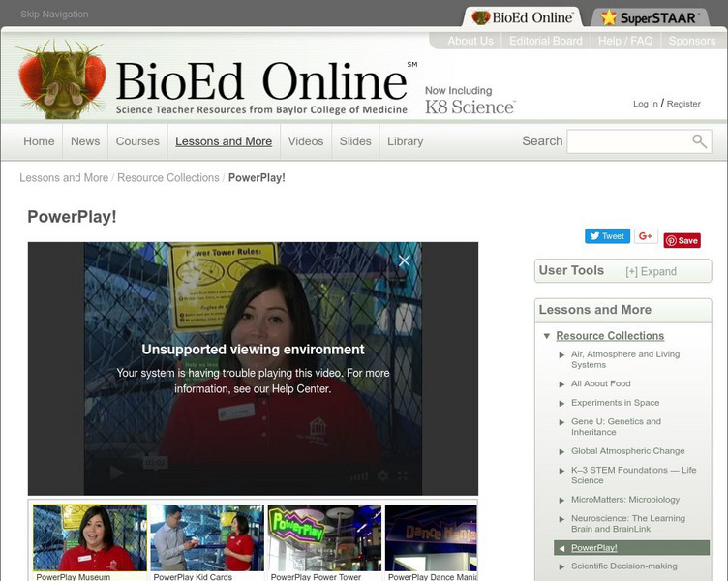Open the Home menu item
Screen dimensions: 728x581
point(39,141)
